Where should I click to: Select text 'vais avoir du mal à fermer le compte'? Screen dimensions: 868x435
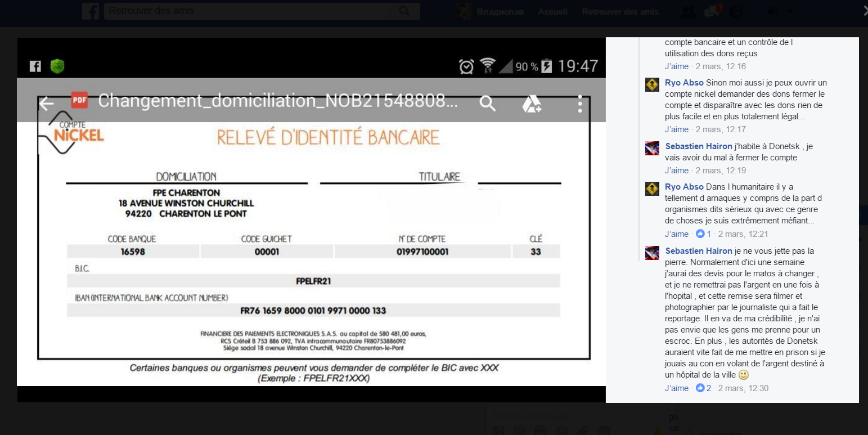(x=731, y=158)
